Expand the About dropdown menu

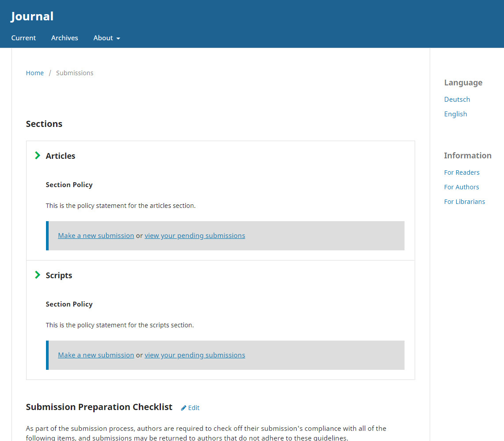pos(107,38)
